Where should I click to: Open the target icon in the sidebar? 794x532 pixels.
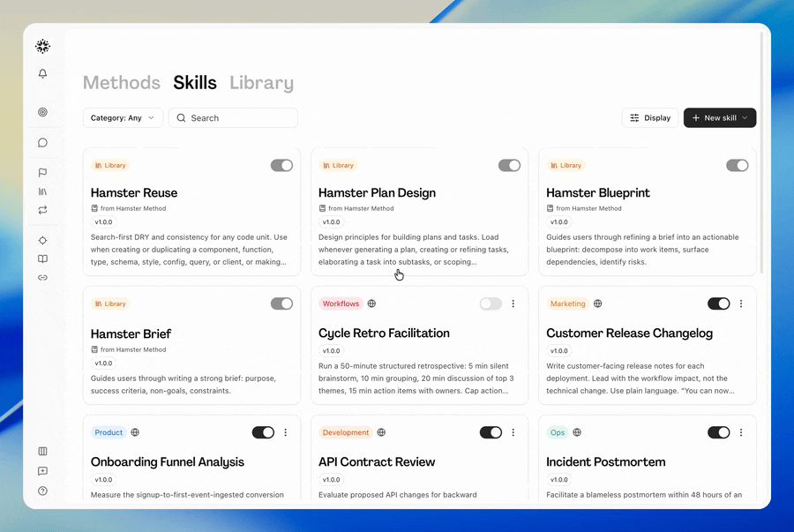click(x=42, y=112)
